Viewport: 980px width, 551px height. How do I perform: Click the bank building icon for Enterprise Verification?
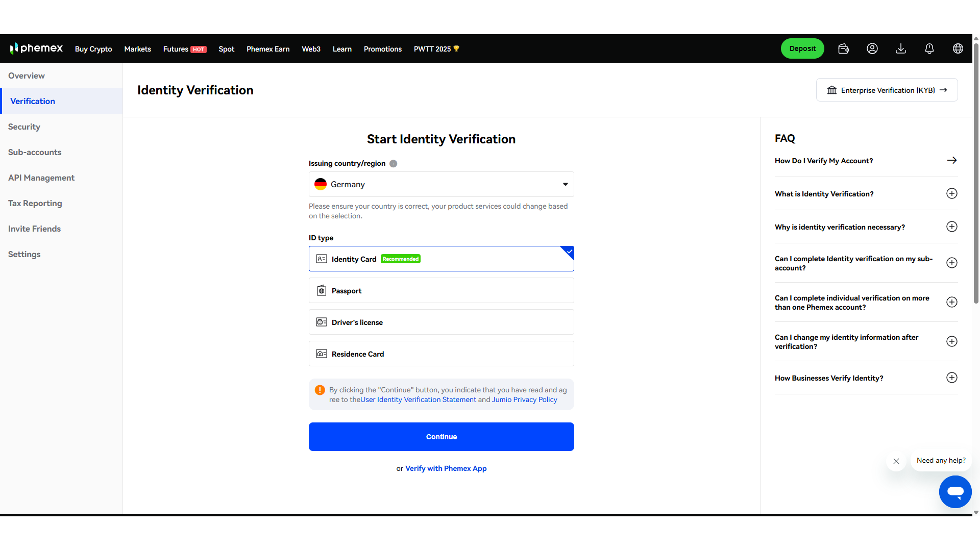(x=832, y=90)
